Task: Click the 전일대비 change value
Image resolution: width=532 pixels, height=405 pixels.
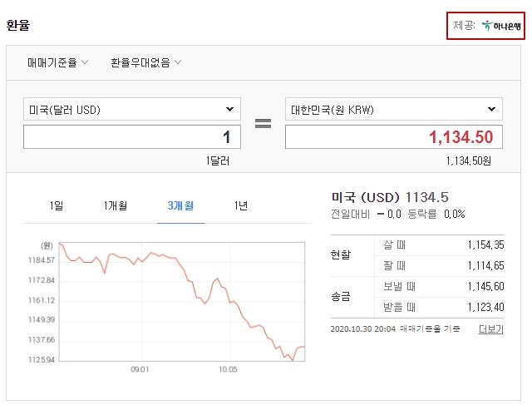Action: 389,215
